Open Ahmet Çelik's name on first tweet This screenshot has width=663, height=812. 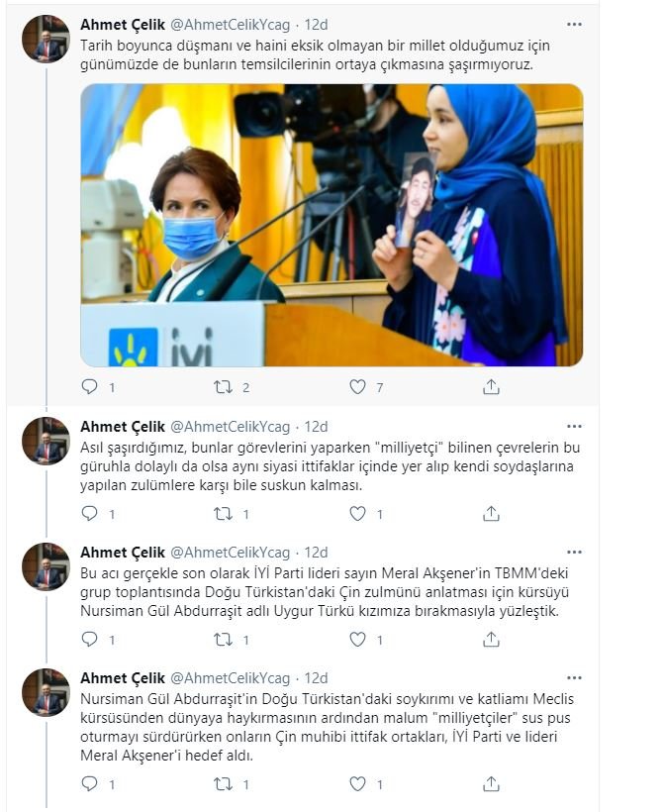pos(123,25)
